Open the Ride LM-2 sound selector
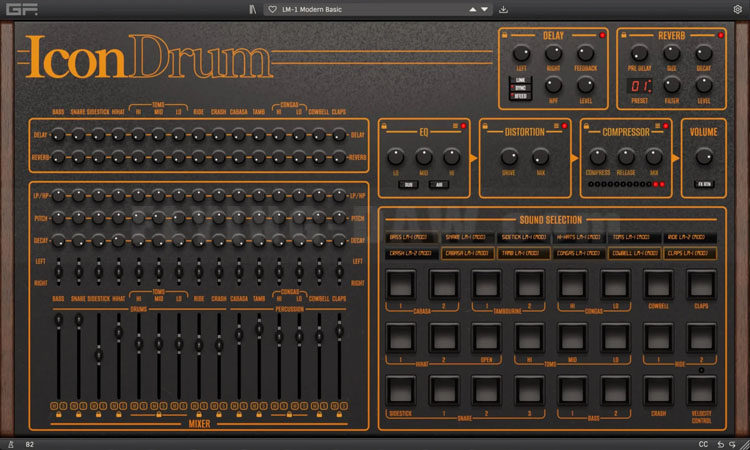The image size is (750, 450). pyautogui.click(x=690, y=237)
